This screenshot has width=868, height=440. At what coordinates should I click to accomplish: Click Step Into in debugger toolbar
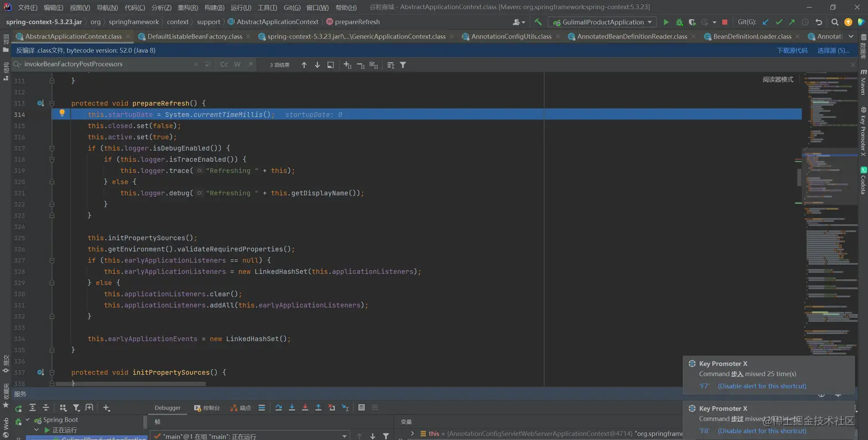292,408
